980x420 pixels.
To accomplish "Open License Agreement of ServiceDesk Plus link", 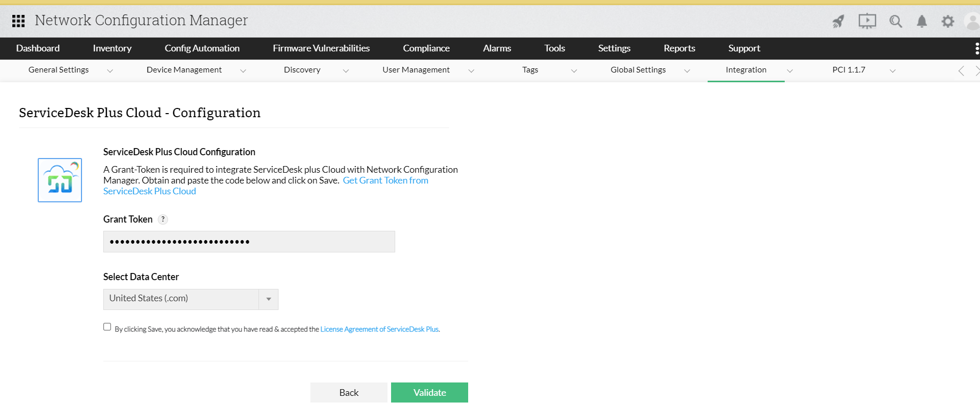I will pyautogui.click(x=379, y=329).
